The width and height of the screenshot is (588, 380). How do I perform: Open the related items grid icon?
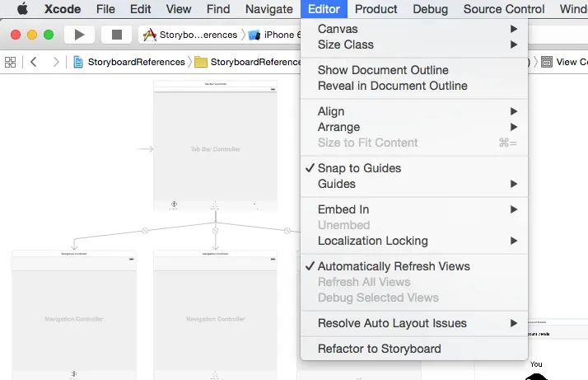coord(11,62)
